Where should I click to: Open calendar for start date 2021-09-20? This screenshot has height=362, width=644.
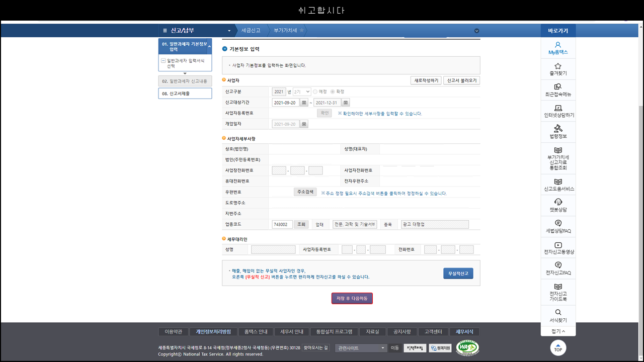(304, 103)
